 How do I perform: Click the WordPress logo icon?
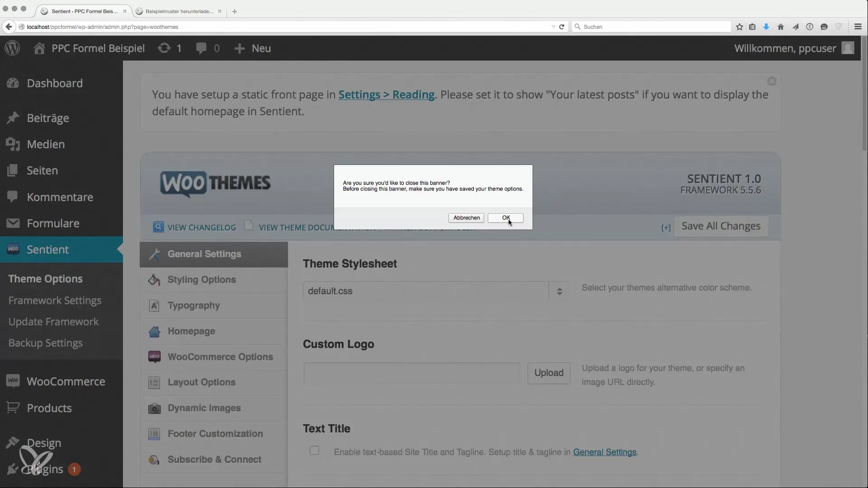click(x=12, y=48)
